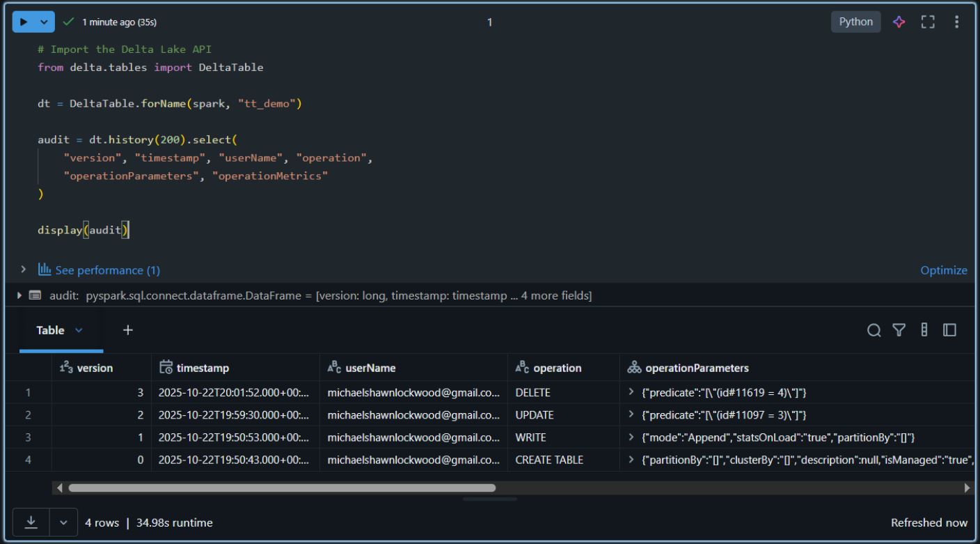
Task: Open the table filter icon
Action: click(899, 330)
